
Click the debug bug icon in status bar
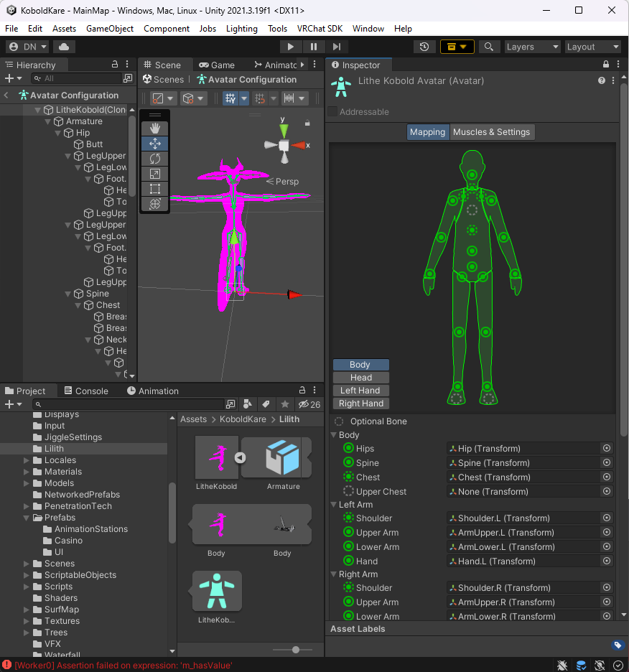pos(562,665)
